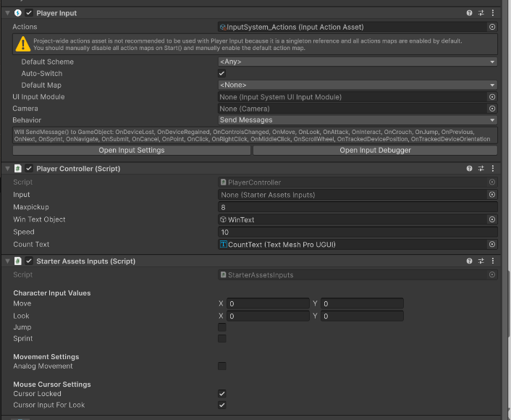The image size is (511, 420).
Task: Enable the Jump checkbox
Action: point(222,327)
